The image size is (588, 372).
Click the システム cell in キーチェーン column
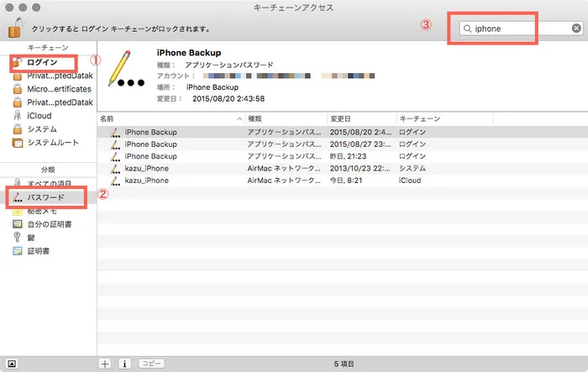tap(412, 169)
